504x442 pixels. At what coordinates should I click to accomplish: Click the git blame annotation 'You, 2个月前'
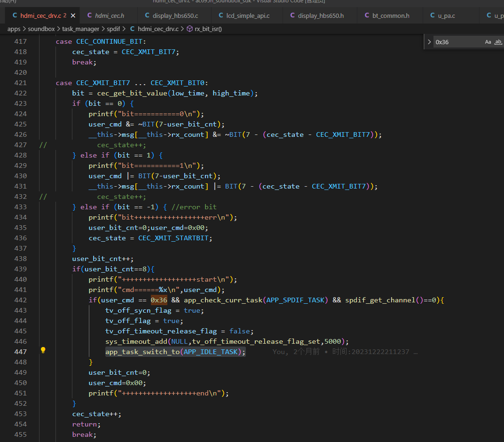296,352
